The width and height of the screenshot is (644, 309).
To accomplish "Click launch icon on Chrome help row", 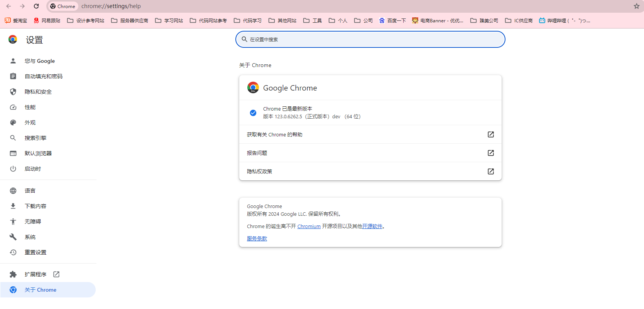I will 491,134.
